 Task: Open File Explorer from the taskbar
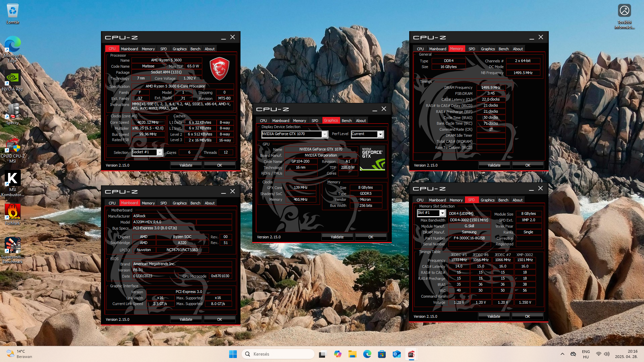point(352,354)
